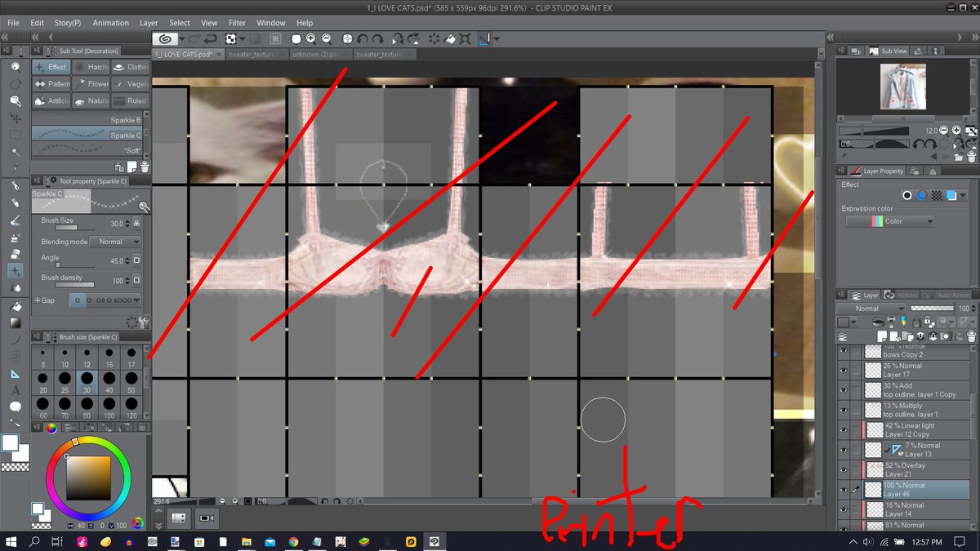Click the color square picker area
This screenshot has height=551, width=980.
(x=87, y=477)
